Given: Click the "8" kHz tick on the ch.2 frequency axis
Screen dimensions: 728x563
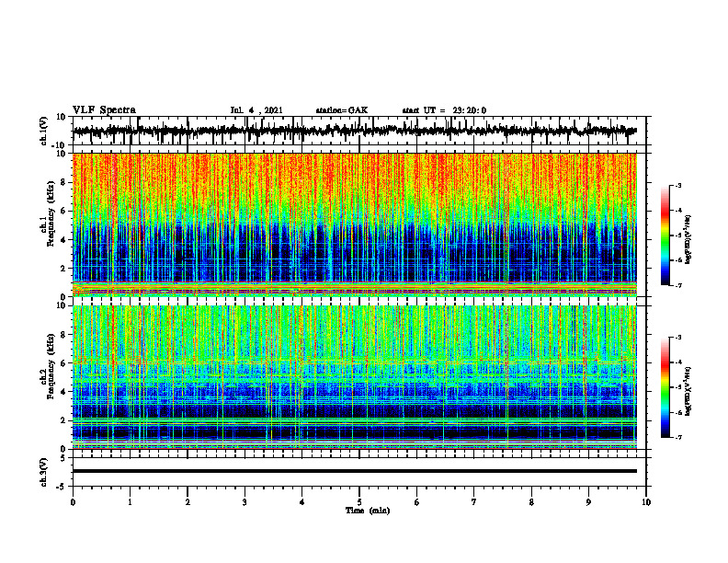Looking at the screenshot, I should (x=63, y=335).
